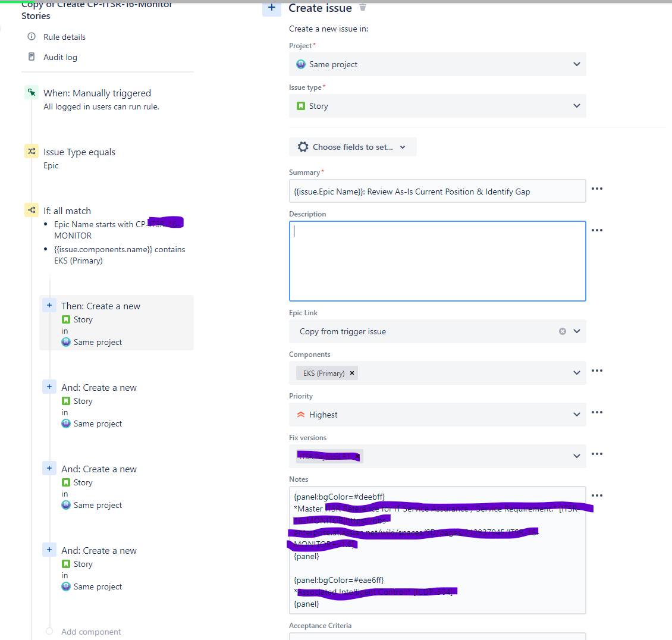Click into the Notes text area
The width and height of the screenshot is (672, 640).
pyautogui.click(x=437, y=550)
